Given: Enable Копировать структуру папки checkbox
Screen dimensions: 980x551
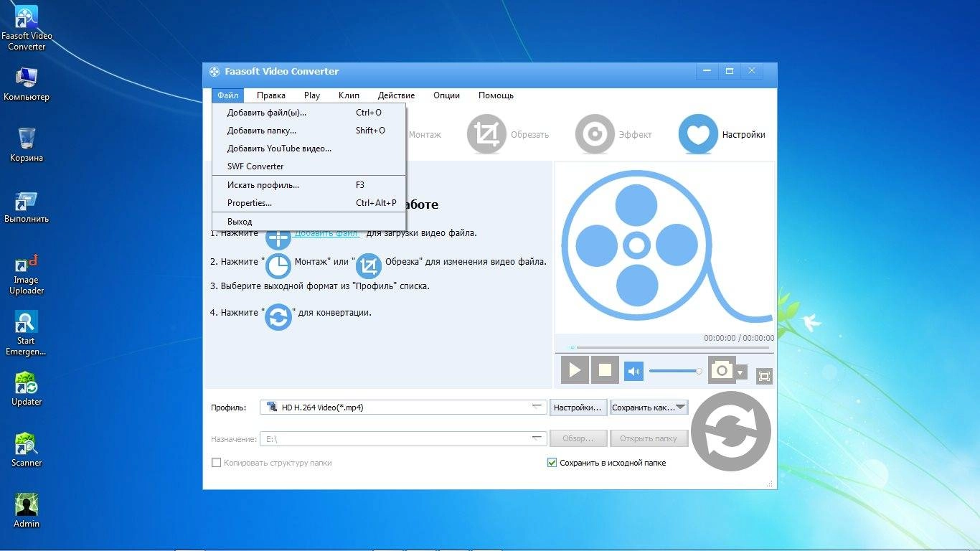Looking at the screenshot, I should tap(216, 463).
